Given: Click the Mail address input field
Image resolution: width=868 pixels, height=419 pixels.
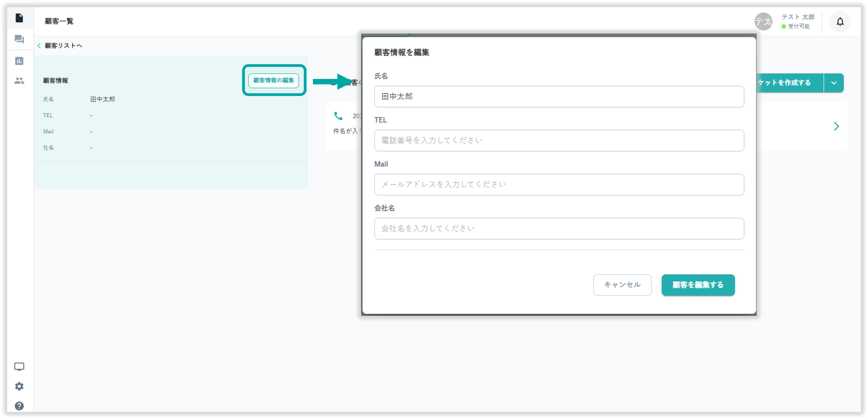Looking at the screenshot, I should (559, 185).
